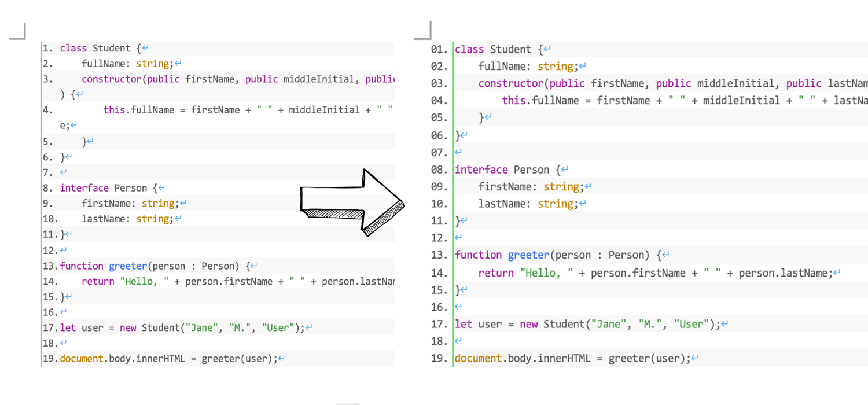Click 'person.lastName;' in the 01.-numbered listing
Screen dimensions: 868x405
point(785,273)
